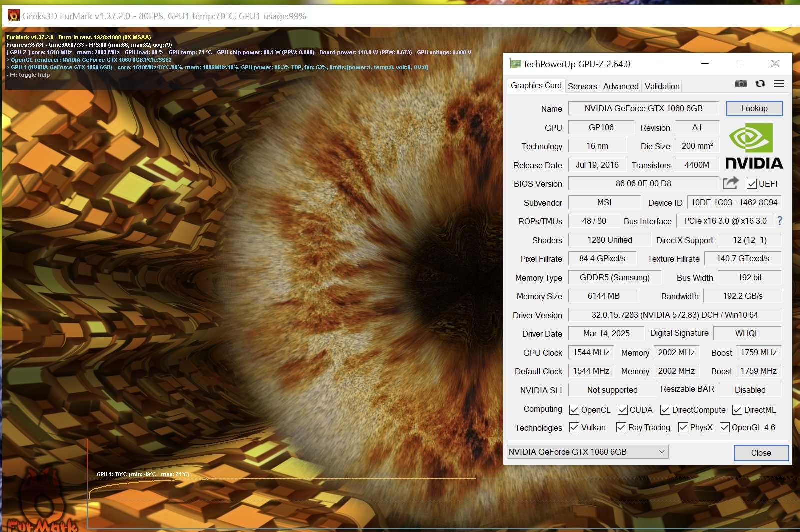Viewport: 800px width, 532px height.
Task: Click the GP106 GPU field
Action: pos(601,127)
